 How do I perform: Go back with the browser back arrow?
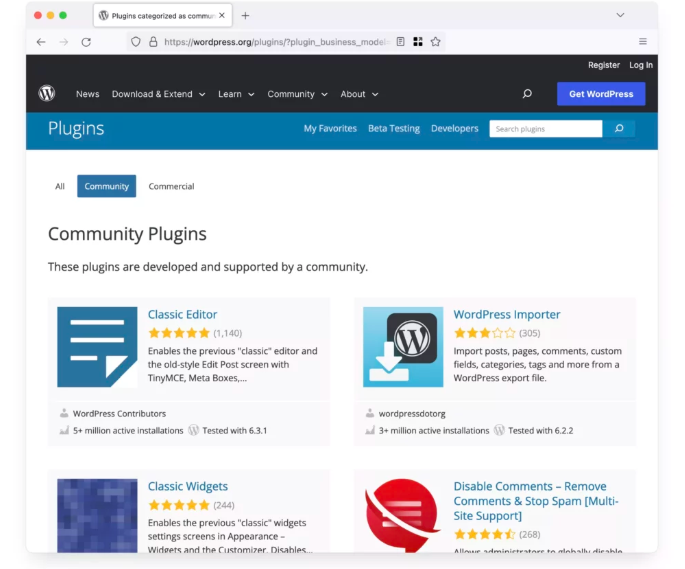(41, 42)
